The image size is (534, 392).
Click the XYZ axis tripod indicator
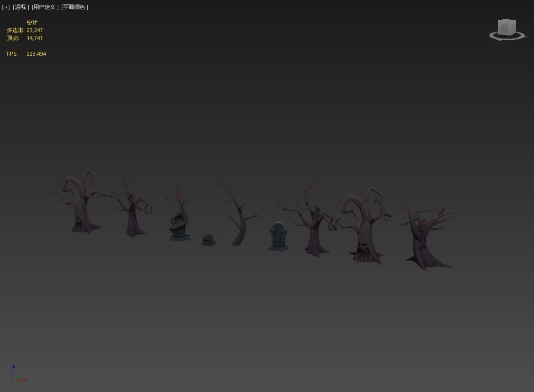click(18, 373)
